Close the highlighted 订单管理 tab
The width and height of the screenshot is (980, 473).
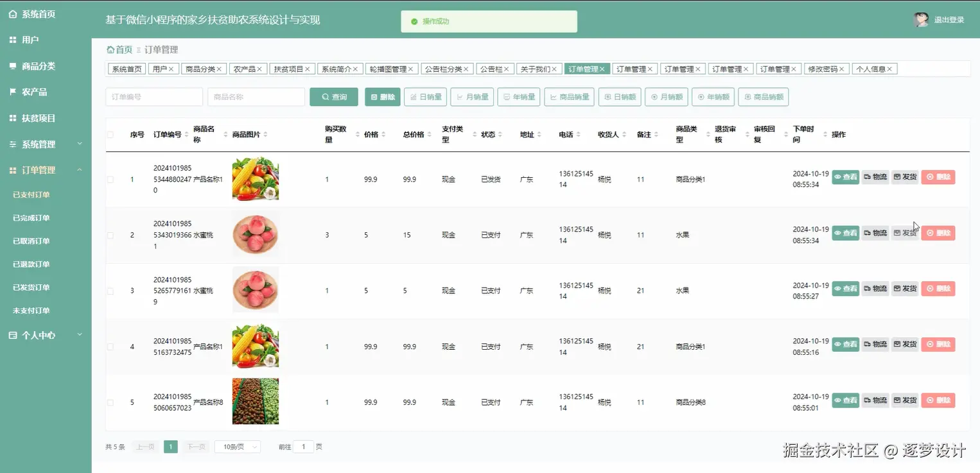602,69
